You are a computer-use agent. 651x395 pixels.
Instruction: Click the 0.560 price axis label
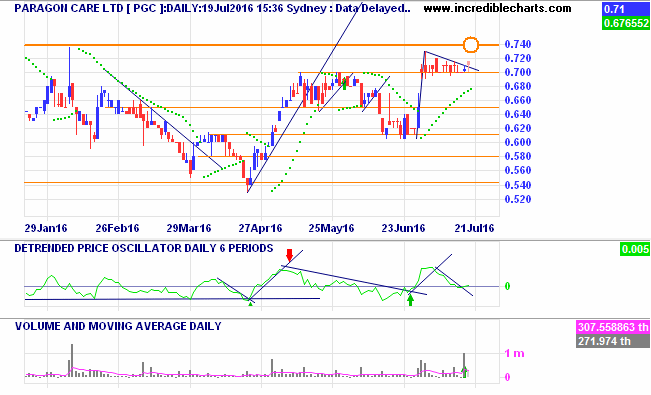tap(518, 170)
